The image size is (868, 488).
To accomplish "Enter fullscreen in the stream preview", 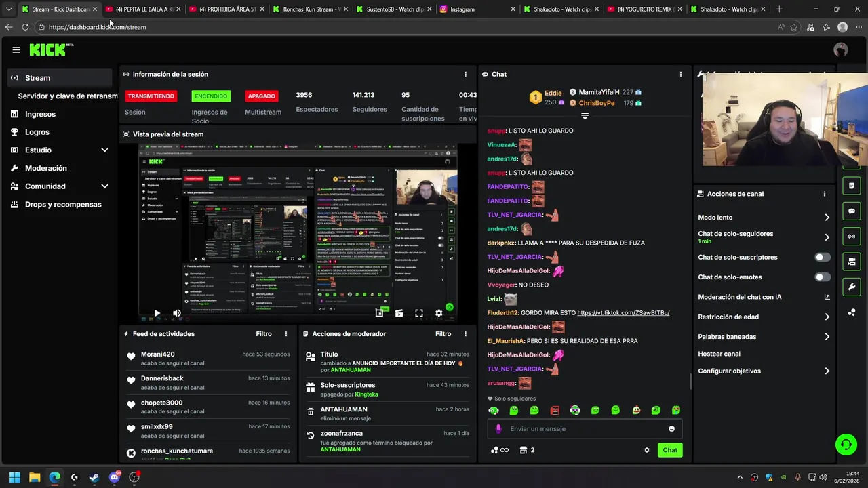I will 419,313.
